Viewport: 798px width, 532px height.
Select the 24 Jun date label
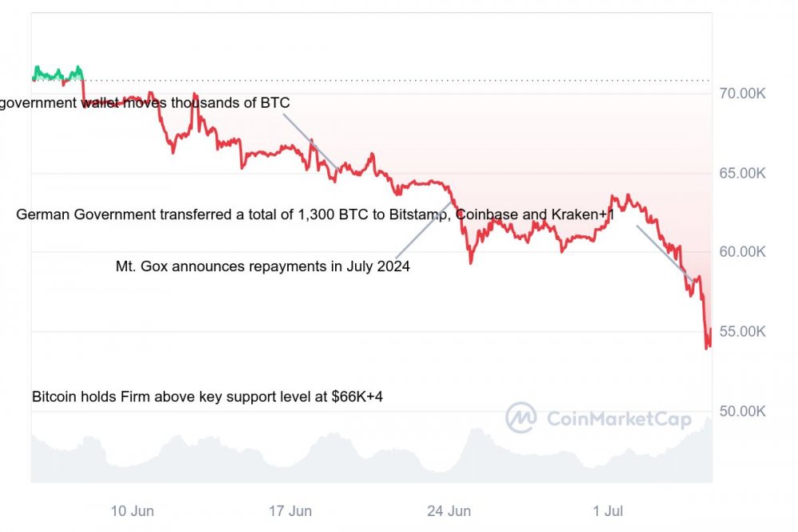click(x=448, y=510)
